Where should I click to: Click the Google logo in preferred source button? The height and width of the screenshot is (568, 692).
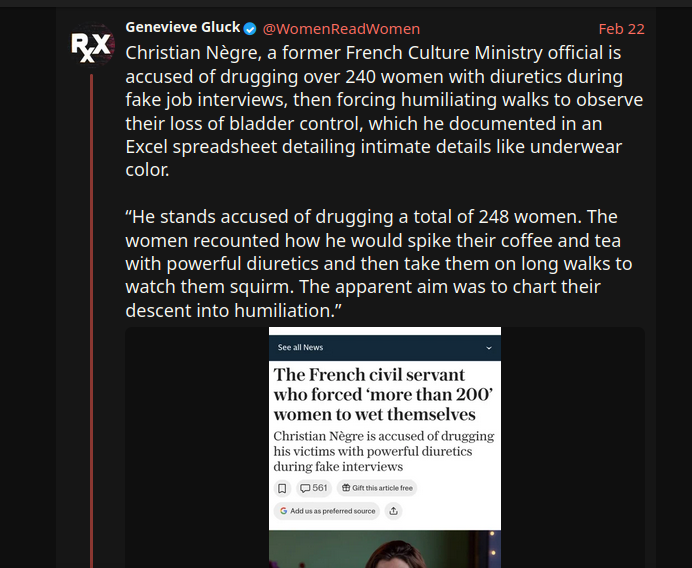(x=283, y=511)
